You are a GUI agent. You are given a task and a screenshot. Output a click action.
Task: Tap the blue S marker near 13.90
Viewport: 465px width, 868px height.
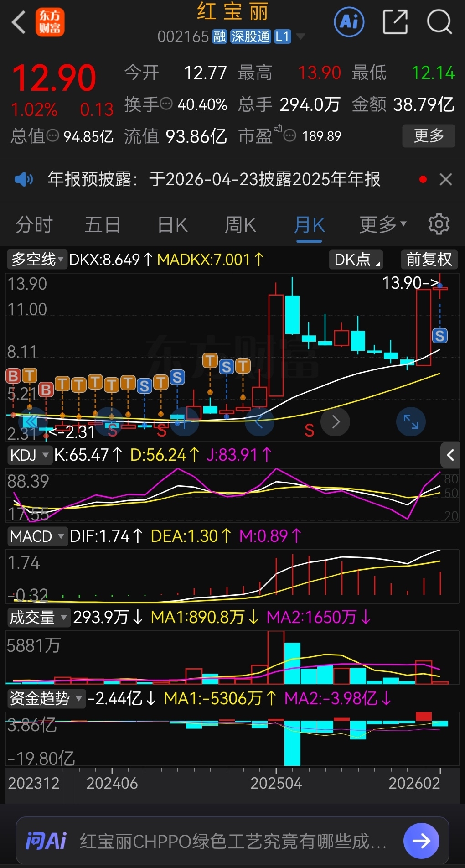(x=440, y=336)
